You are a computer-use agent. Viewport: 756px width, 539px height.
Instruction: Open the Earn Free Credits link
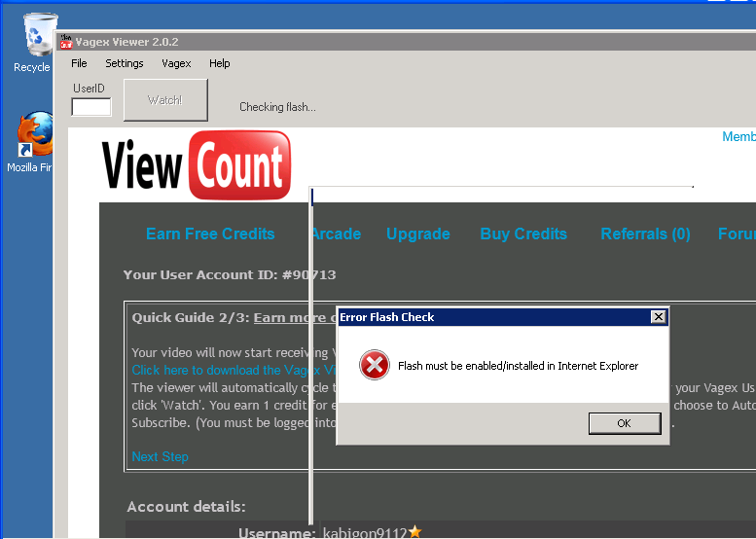coord(210,234)
